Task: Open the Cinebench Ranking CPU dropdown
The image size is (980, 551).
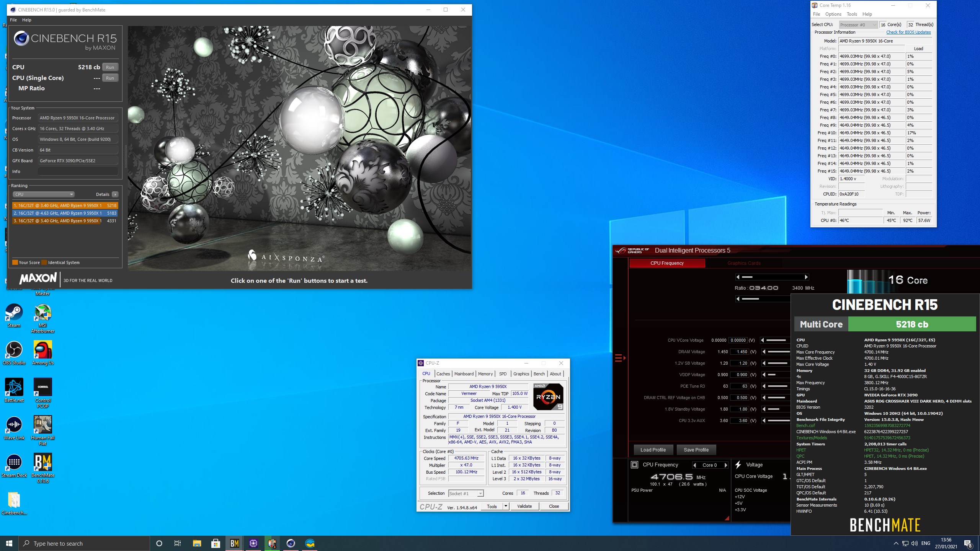Action: (x=44, y=194)
